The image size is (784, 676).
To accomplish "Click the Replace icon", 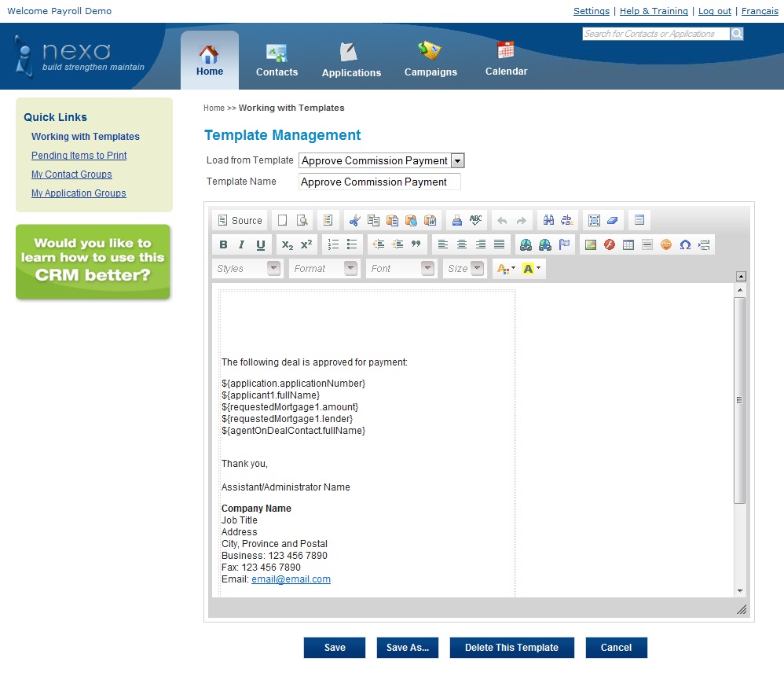I will (x=567, y=220).
